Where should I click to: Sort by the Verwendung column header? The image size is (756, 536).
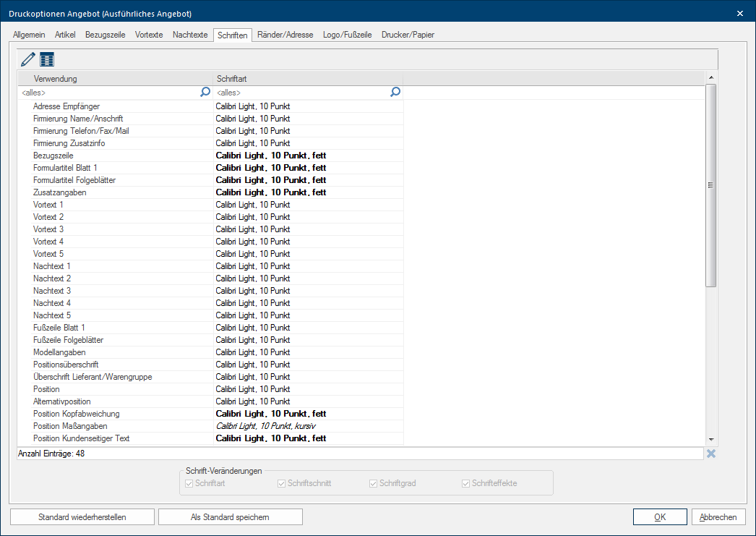coord(116,79)
